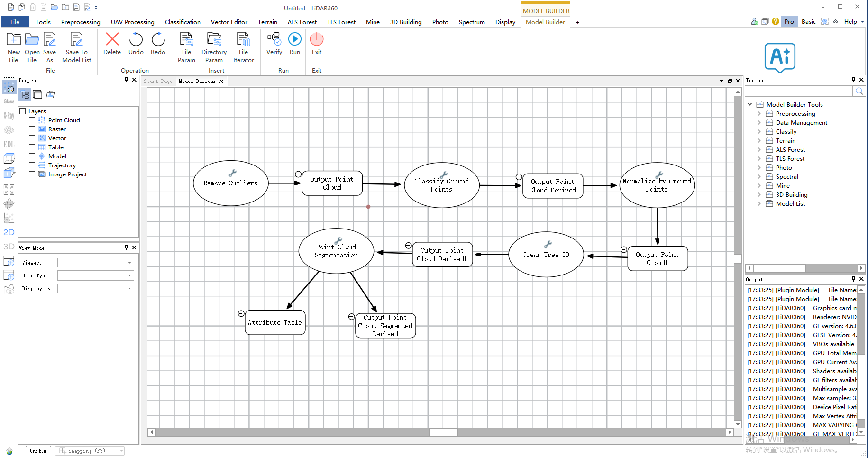
Task: Check the Trajectory layer checkbox
Action: pos(32,165)
